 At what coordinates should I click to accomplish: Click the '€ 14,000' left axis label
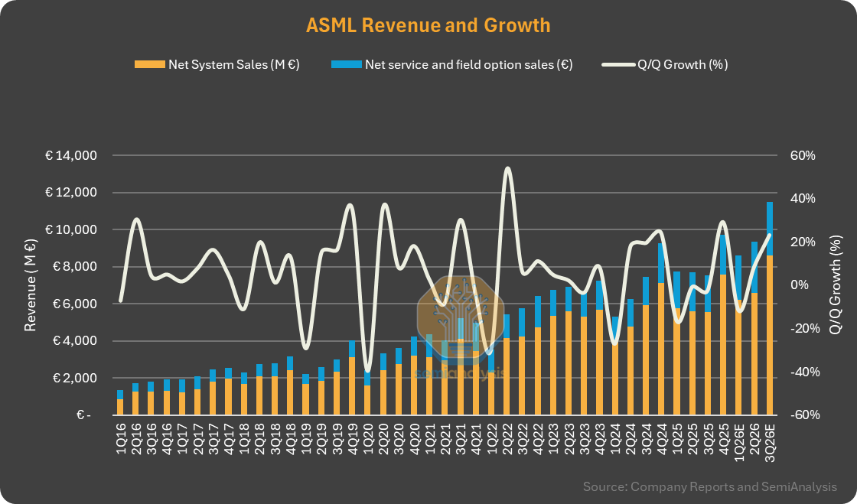tap(71, 155)
